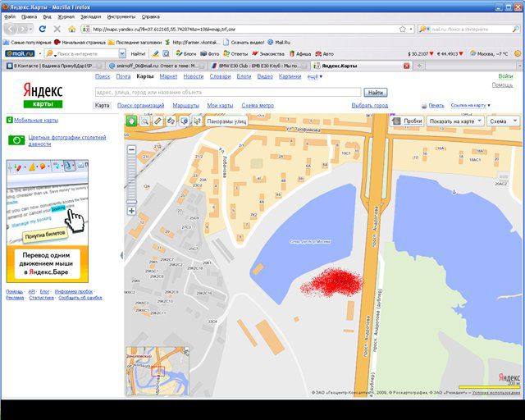
Task: Expand Показать на карте dropdown
Action: (455, 121)
